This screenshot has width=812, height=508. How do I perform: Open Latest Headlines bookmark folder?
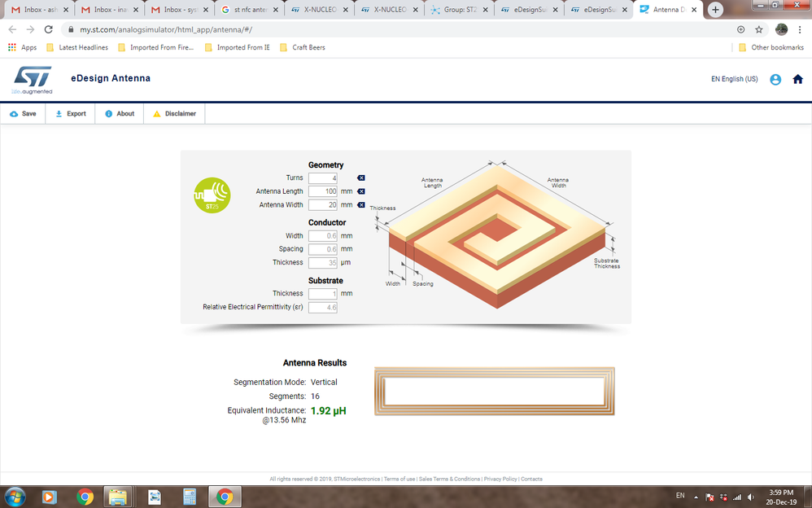coord(77,47)
